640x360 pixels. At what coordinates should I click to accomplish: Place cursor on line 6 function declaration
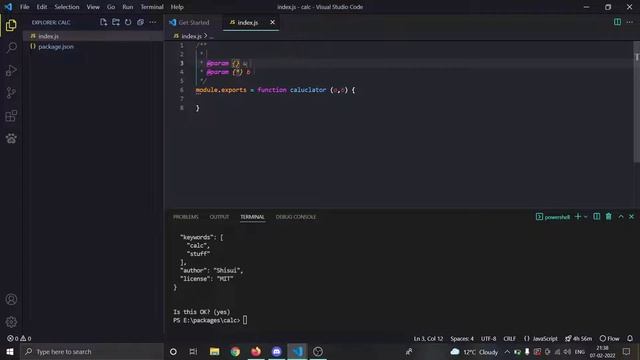276,90
